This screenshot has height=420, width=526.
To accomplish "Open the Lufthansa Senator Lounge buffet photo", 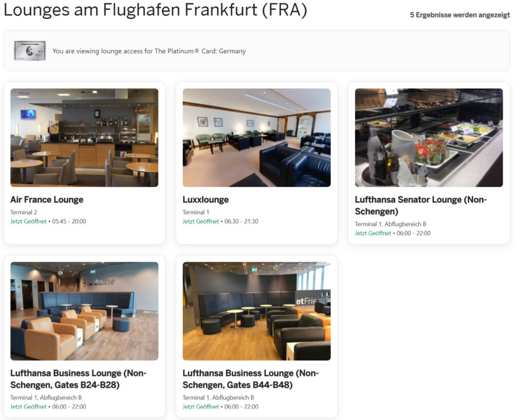I will [429, 138].
